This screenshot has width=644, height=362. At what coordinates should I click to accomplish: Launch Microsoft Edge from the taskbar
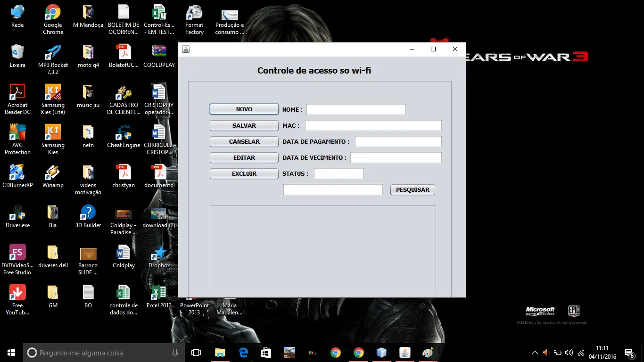click(243, 353)
